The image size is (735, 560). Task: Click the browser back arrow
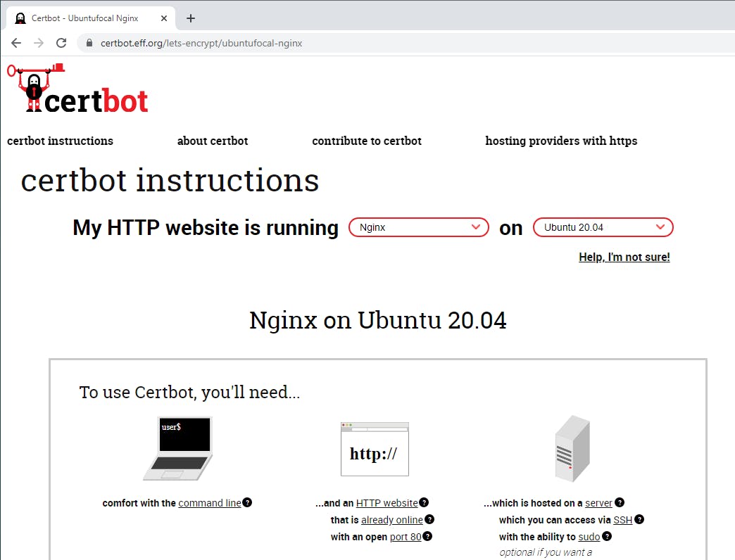pos(16,43)
